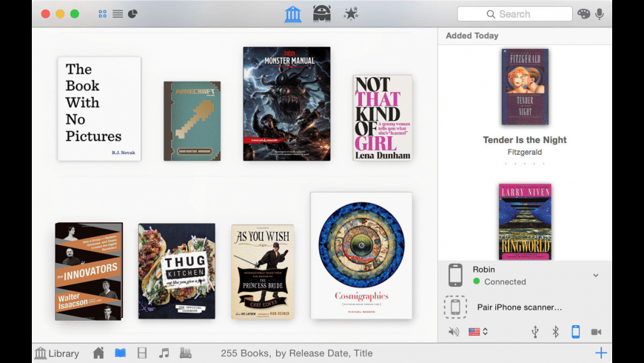This screenshot has width=644, height=363.
Task: Click the dashed iPhone pairing icon
Action: (455, 307)
